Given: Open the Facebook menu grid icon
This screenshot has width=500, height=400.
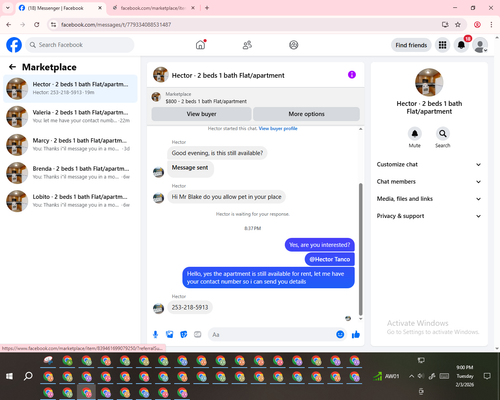Looking at the screenshot, I should [442, 45].
